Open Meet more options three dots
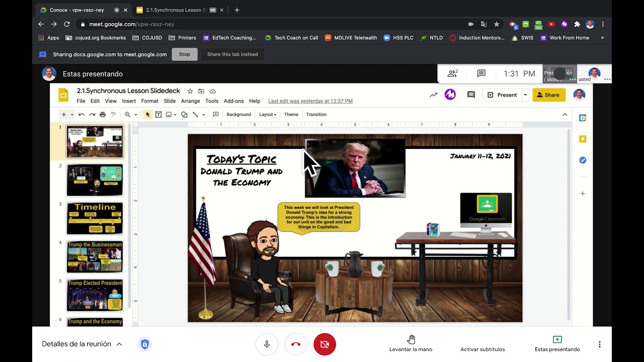 point(599,344)
